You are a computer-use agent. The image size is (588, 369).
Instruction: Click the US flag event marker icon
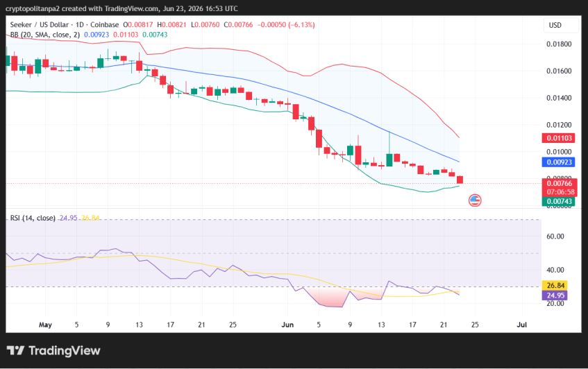point(475,200)
